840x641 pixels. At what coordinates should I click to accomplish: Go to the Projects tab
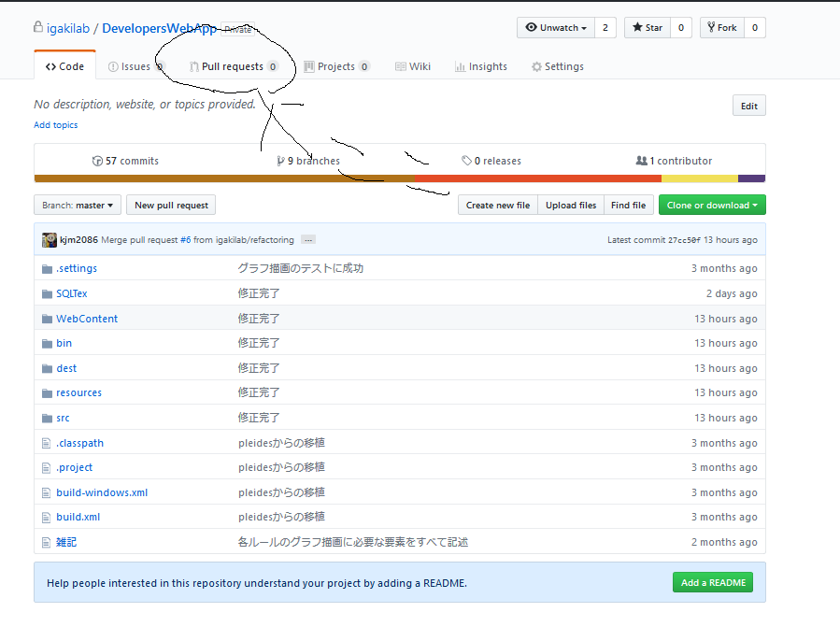click(x=336, y=66)
